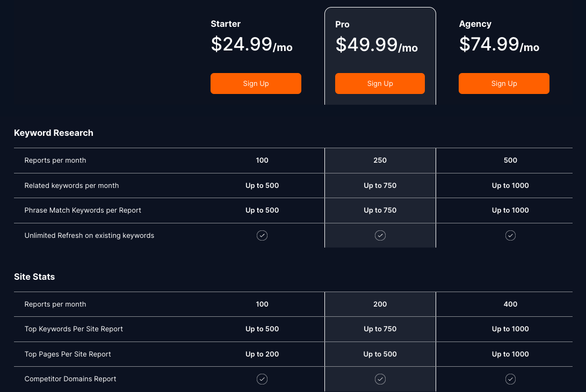Select the Keyword Research section heading
Image resolution: width=586 pixels, height=392 pixels.
click(x=54, y=133)
